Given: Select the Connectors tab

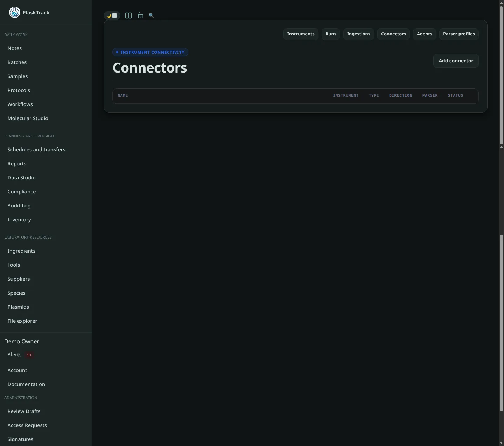Looking at the screenshot, I should [393, 34].
